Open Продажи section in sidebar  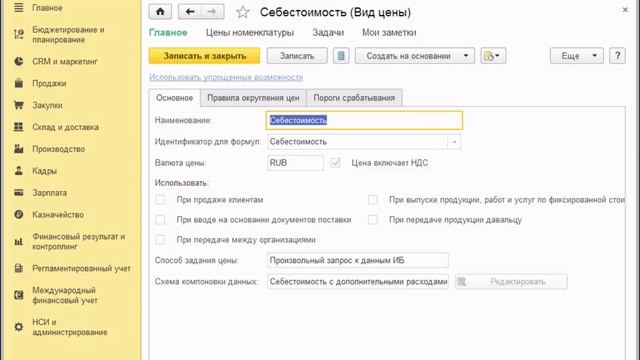click(x=49, y=83)
